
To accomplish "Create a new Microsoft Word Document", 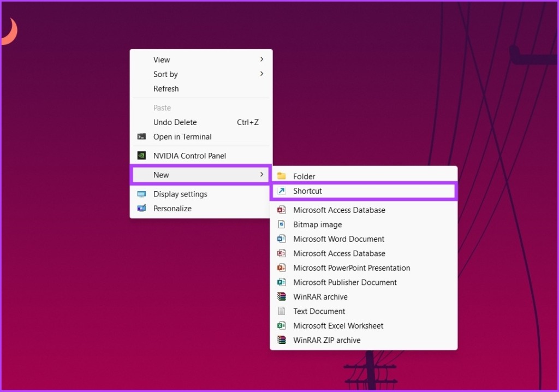I will [364, 239].
